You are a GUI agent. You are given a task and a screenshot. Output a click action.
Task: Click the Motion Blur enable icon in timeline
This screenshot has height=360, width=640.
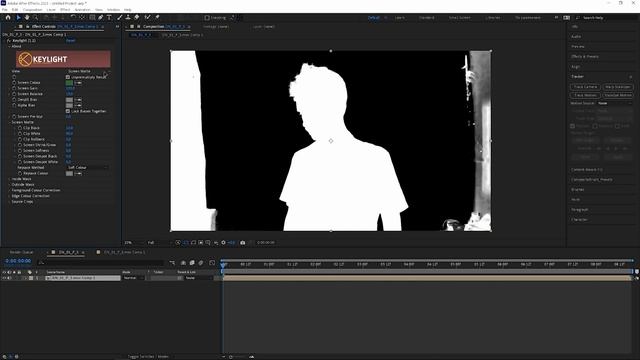[x=200, y=263]
